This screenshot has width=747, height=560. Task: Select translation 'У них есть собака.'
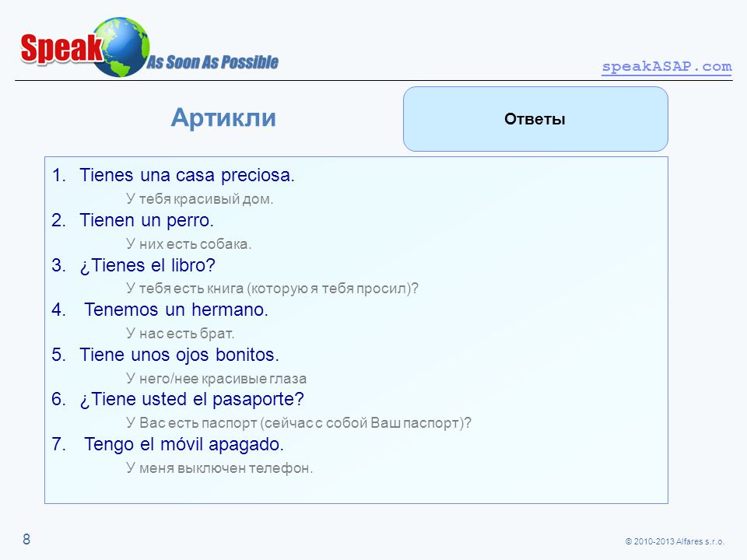[x=188, y=244]
